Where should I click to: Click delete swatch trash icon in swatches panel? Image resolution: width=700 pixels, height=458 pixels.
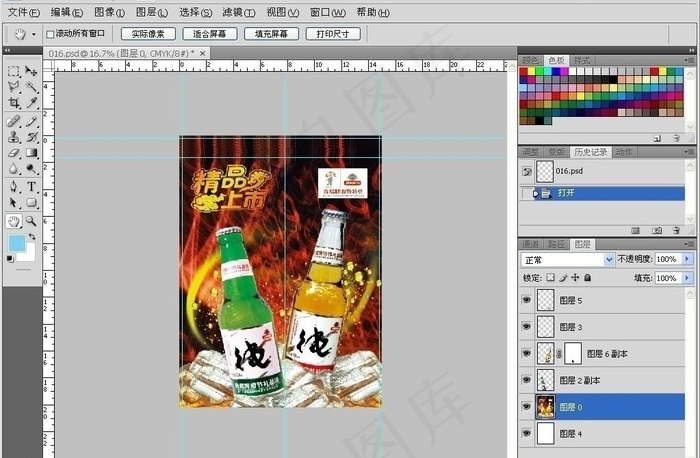pos(676,138)
